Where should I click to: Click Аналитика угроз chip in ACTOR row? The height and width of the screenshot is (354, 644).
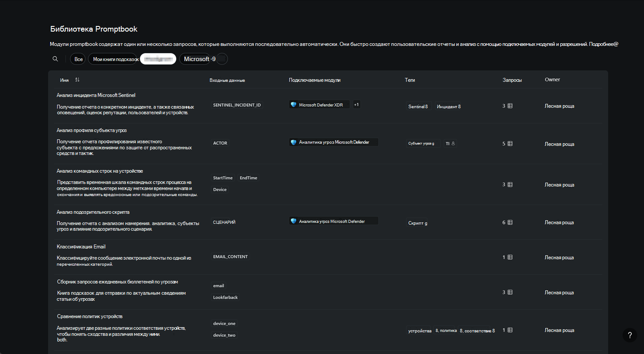click(x=333, y=142)
